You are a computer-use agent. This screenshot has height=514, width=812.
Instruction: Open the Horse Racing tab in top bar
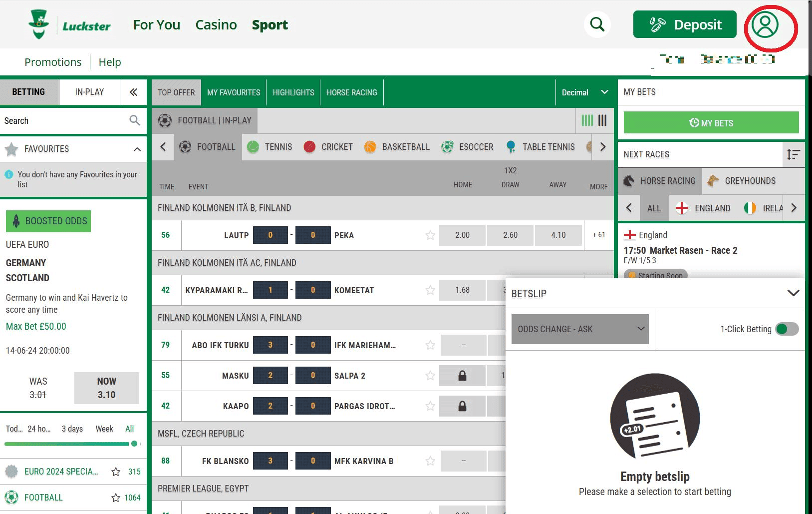tap(351, 92)
